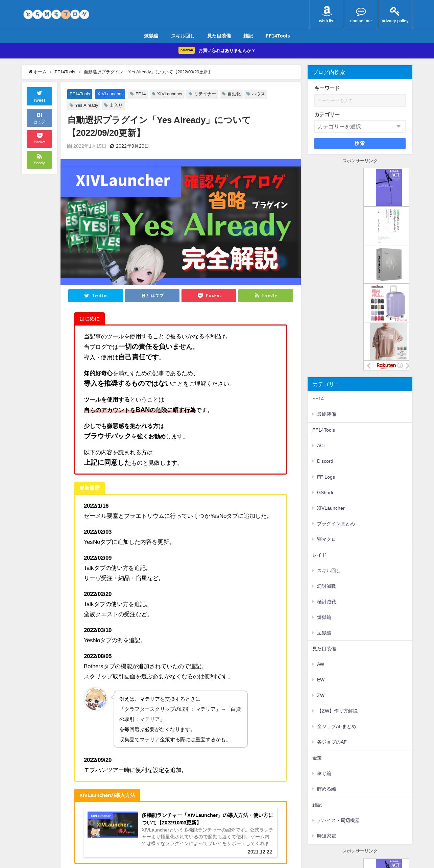The image size is (434, 868).
Task: Go to ホーム breadcrumb
Action: coord(38,72)
